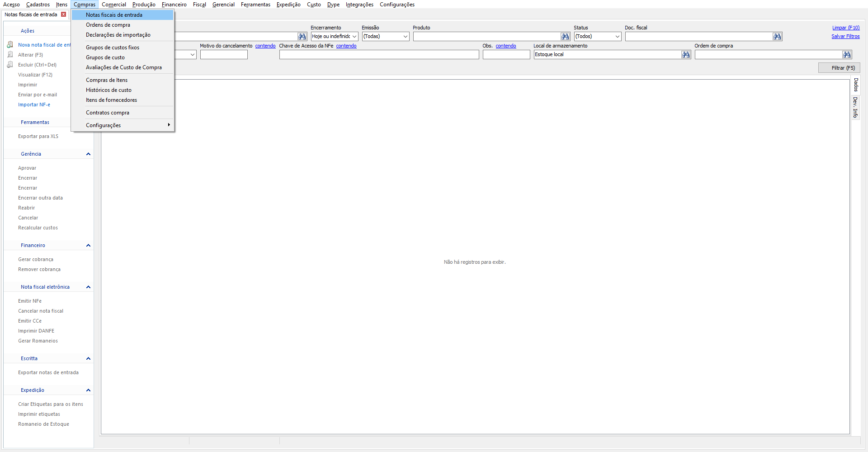Open Avaliações de Custo de Compra
The width and height of the screenshot is (868, 452).
(x=123, y=67)
